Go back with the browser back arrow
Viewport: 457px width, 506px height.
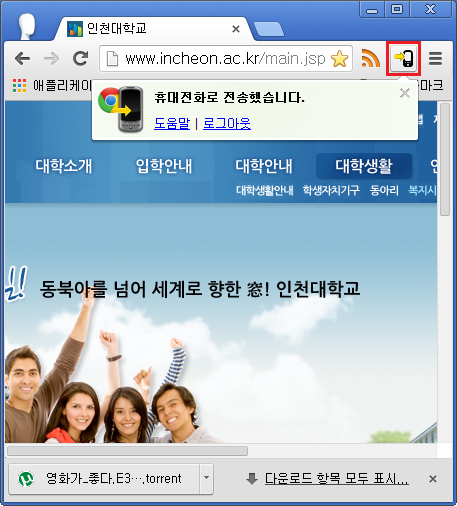[x=22, y=59]
